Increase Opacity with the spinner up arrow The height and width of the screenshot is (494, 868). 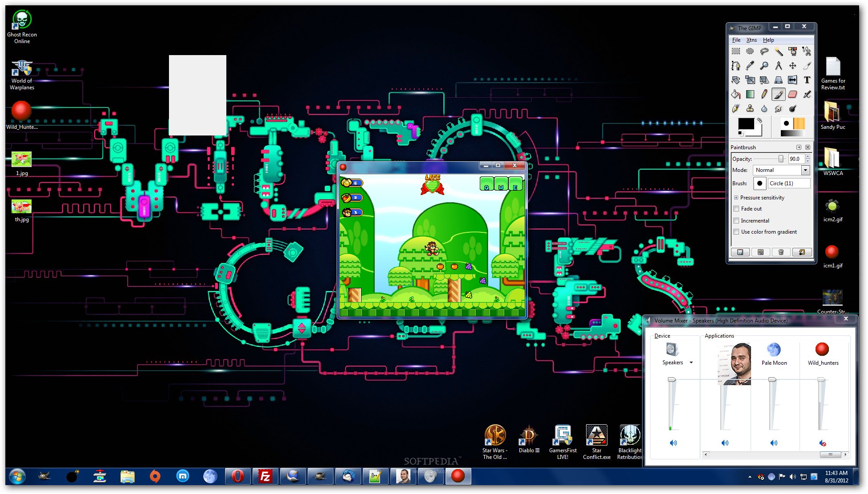click(x=808, y=156)
